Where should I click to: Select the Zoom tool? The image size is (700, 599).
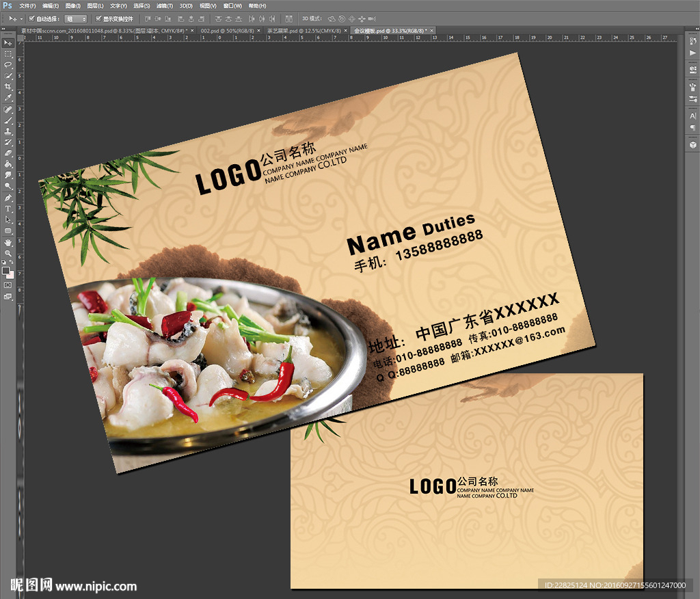[x=8, y=253]
